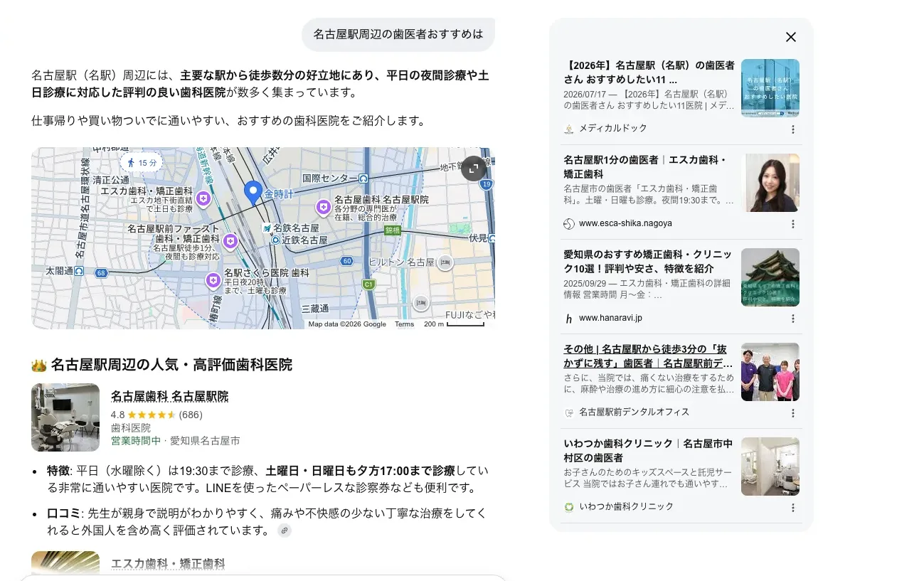924x581 pixels.
Task: Select the 名駅さくら医院 歯科 map marker
Action: 212,281
